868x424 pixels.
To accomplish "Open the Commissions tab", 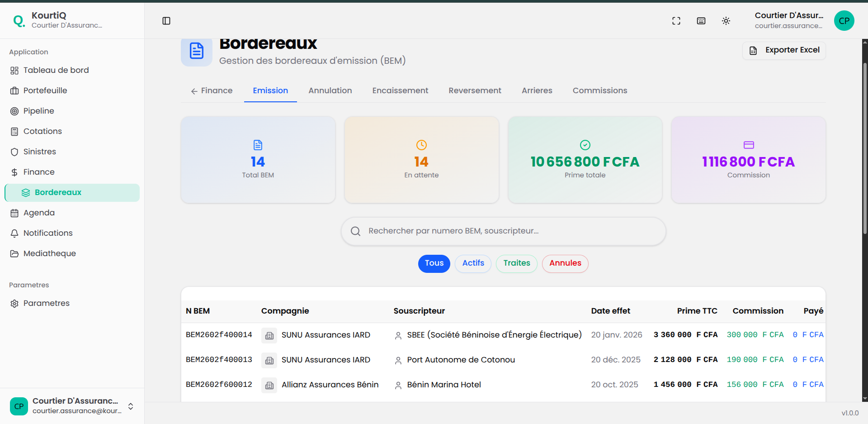I will [x=600, y=91].
